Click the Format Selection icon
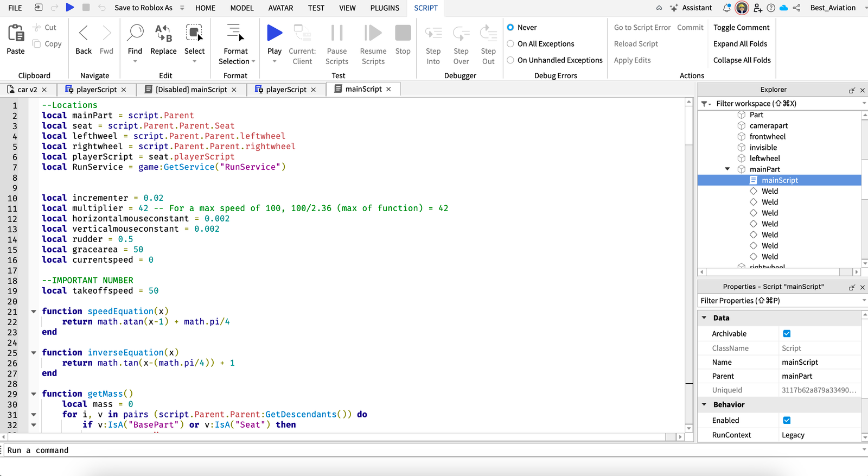This screenshot has width=868, height=476. pos(235,33)
